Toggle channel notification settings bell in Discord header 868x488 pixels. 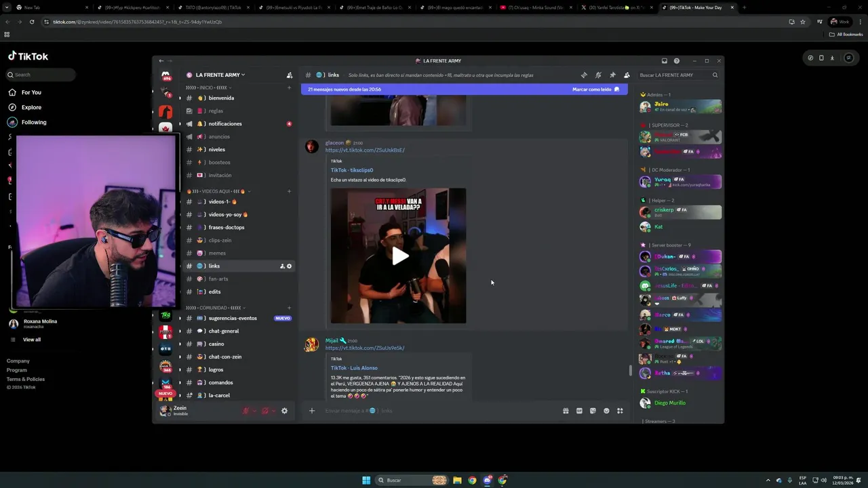coord(598,75)
